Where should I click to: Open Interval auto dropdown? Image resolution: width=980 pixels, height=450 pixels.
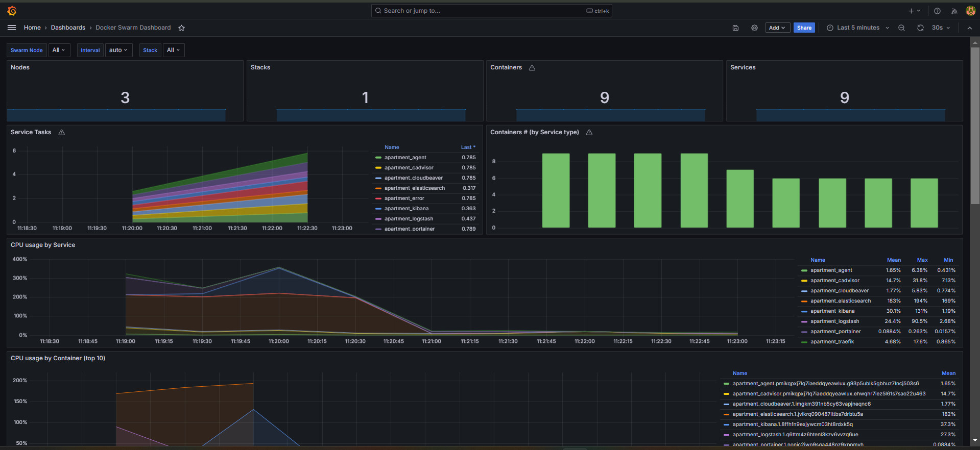[x=118, y=50]
